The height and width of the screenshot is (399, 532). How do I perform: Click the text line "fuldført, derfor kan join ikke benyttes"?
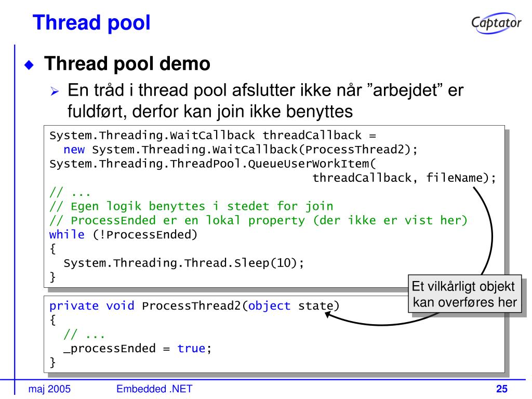tap(210, 111)
